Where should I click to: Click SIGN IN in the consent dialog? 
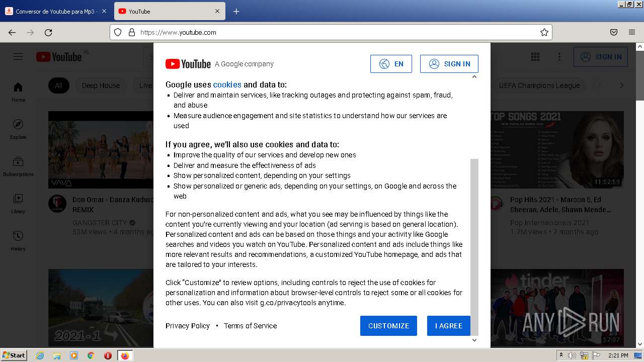tap(449, 64)
